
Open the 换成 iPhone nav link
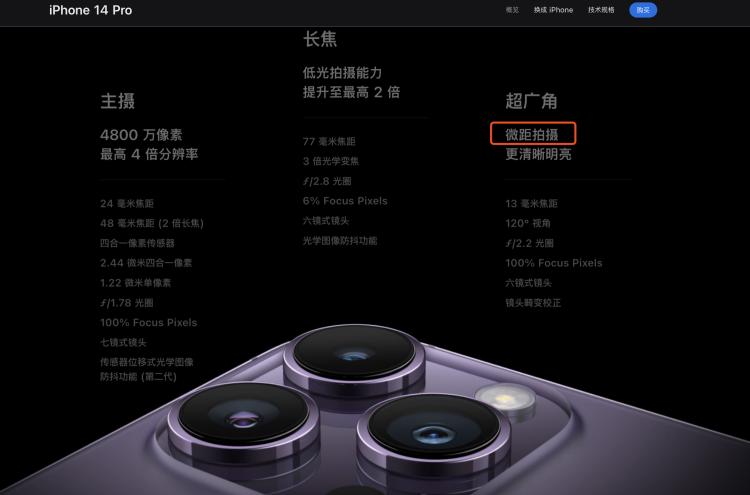[553, 10]
